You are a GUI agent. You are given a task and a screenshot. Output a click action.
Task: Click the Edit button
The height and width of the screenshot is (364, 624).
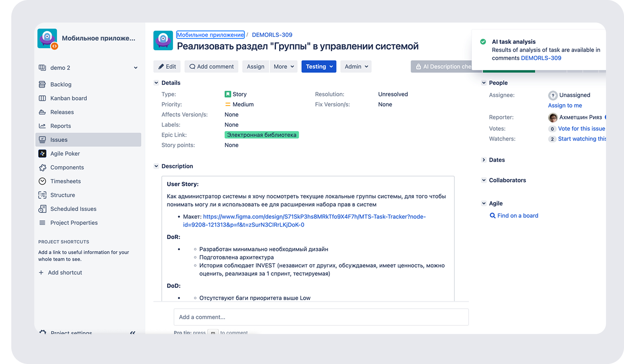coord(167,66)
